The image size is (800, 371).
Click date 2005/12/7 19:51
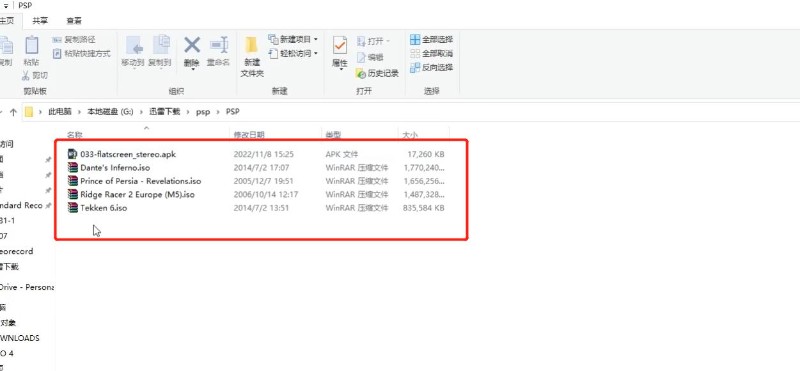(264, 181)
